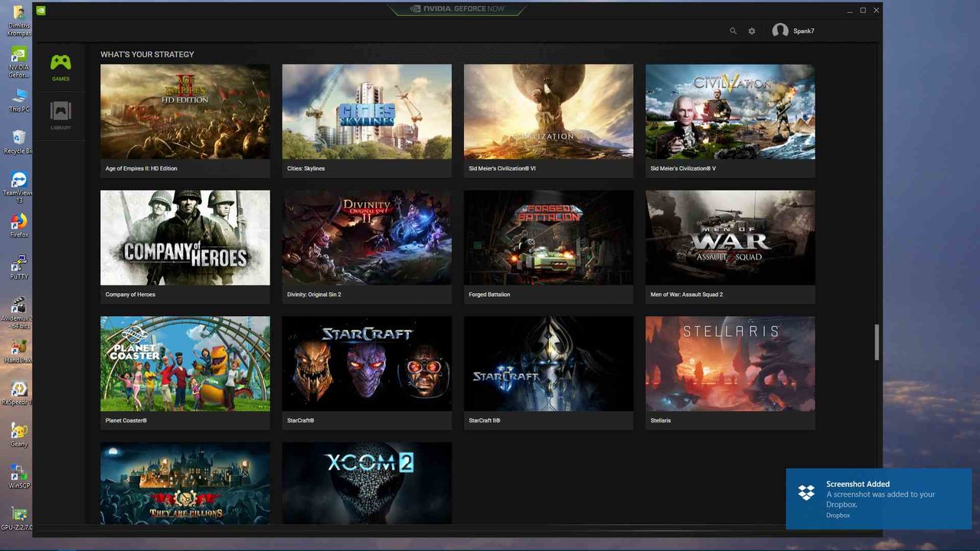
Task: Open the Geany desktop shortcut
Action: 19,434
